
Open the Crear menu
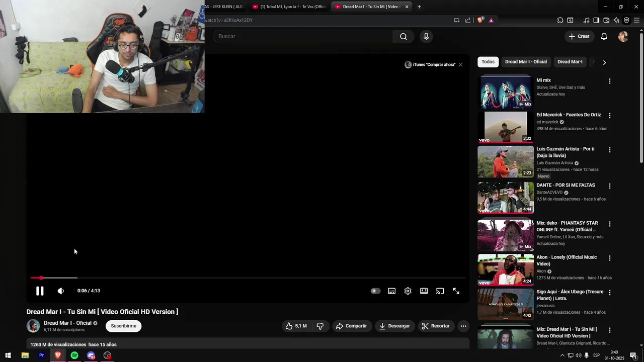coord(579,36)
